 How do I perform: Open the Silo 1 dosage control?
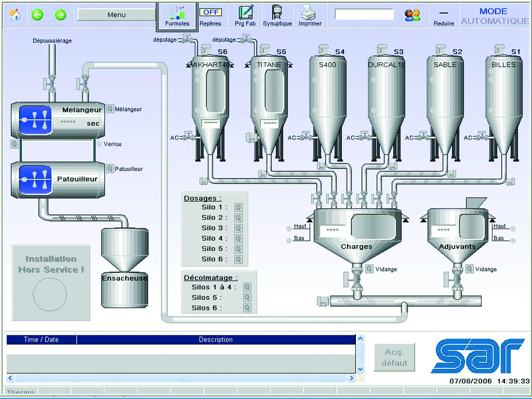[238, 207]
